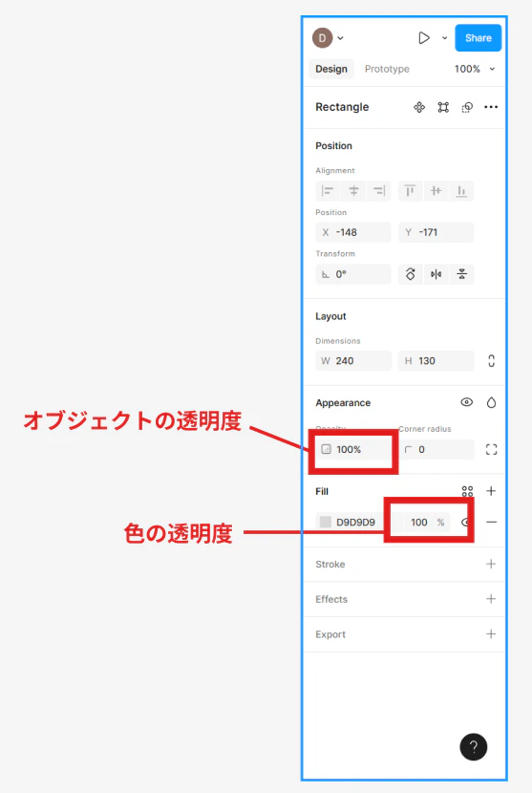Align left icon in Alignment
The image size is (532, 793).
(328, 191)
